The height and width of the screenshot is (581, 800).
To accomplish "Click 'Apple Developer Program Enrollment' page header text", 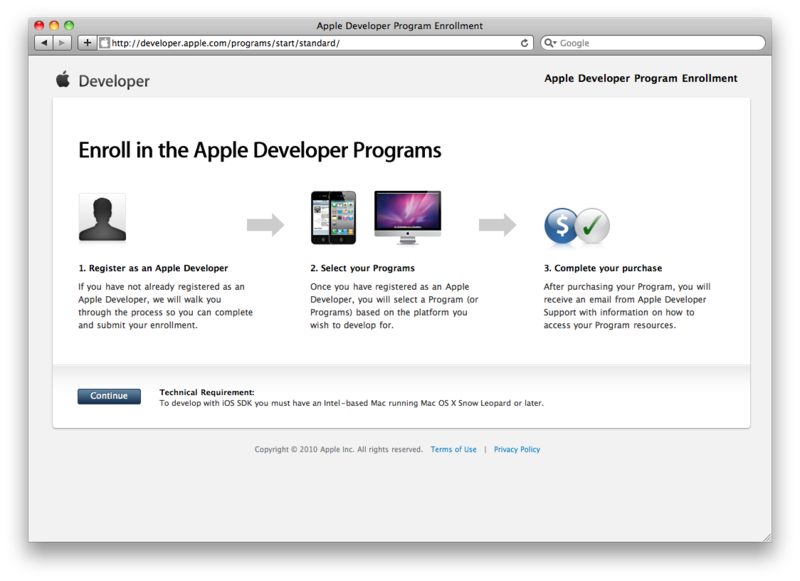I will [641, 79].
